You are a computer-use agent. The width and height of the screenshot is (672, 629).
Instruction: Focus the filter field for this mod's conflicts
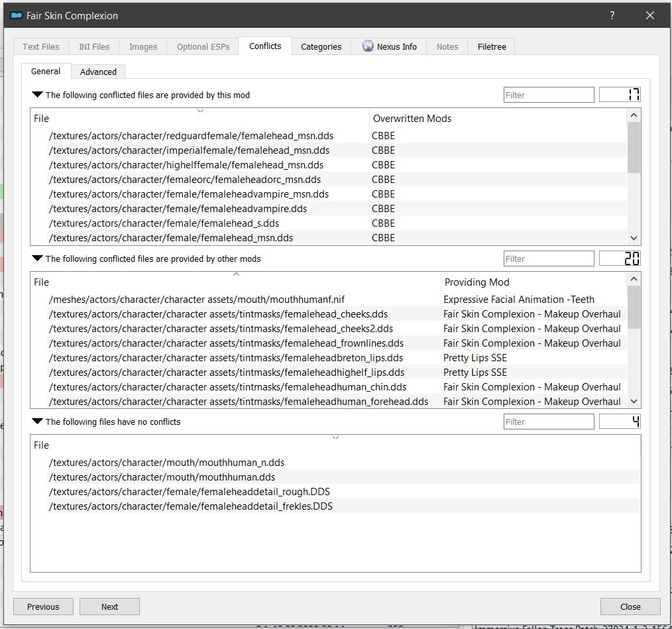(x=549, y=95)
